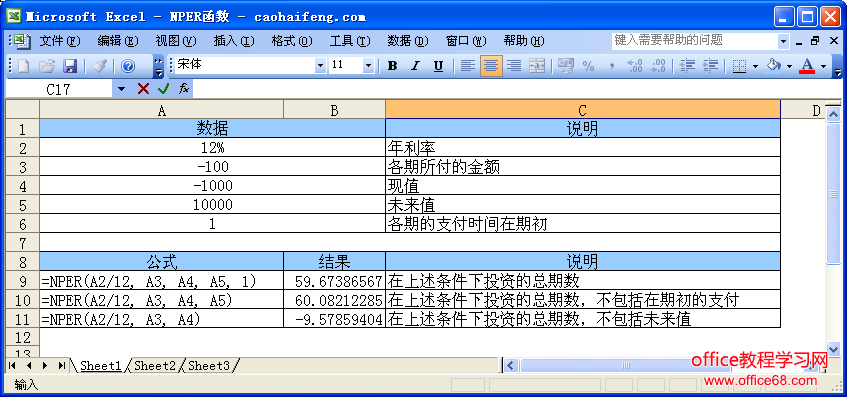Go to first sheet navigation arrow
Viewport: 847px width, 397px height.
[12, 366]
